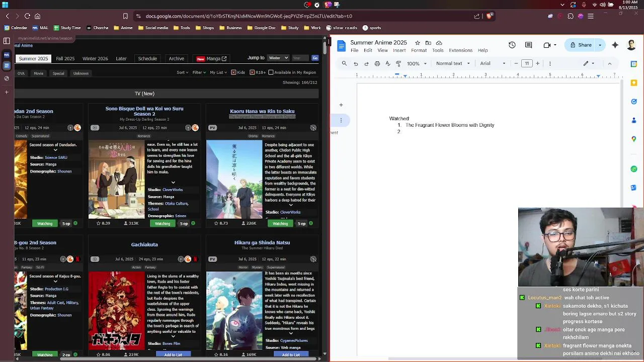Image resolution: width=644 pixels, height=362 pixels.
Task: Open the three-dot more toolbar options
Action: [x=550, y=63]
